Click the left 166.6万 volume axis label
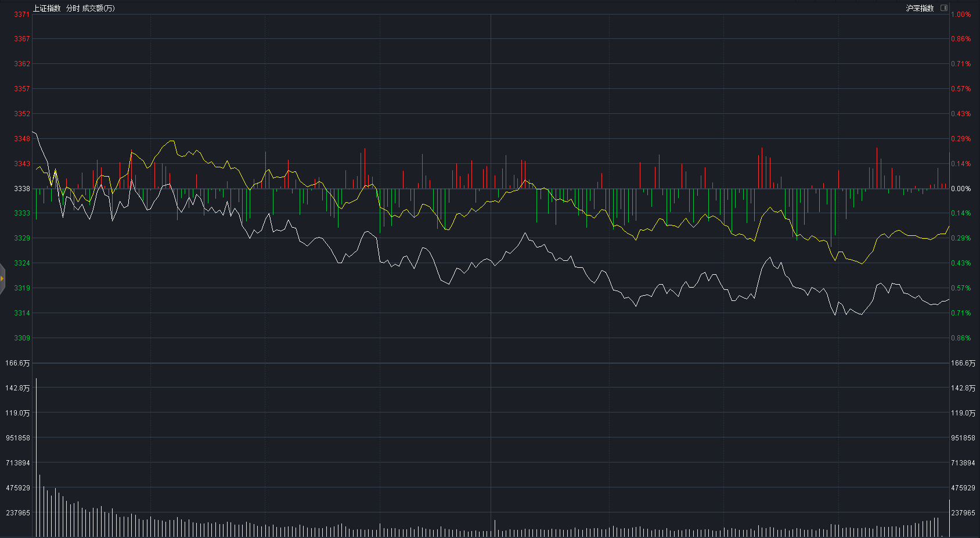The height and width of the screenshot is (538, 980). (17, 363)
